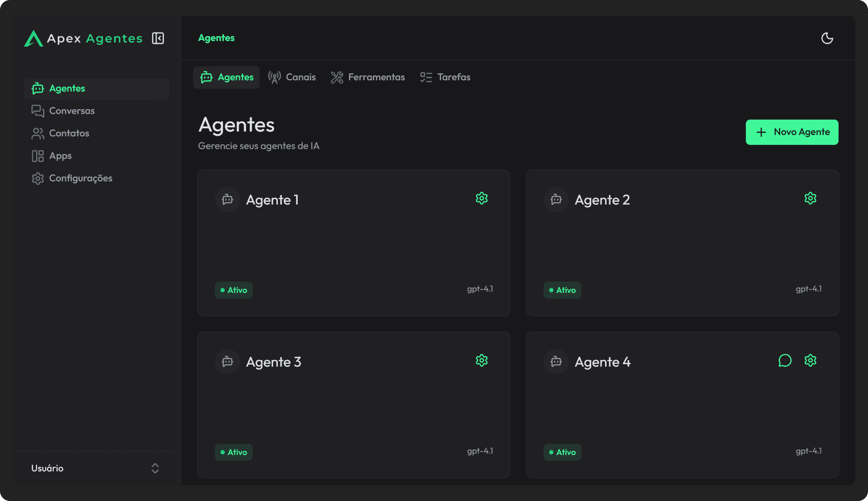
Task: Click the Apex Agentes logo
Action: click(83, 38)
